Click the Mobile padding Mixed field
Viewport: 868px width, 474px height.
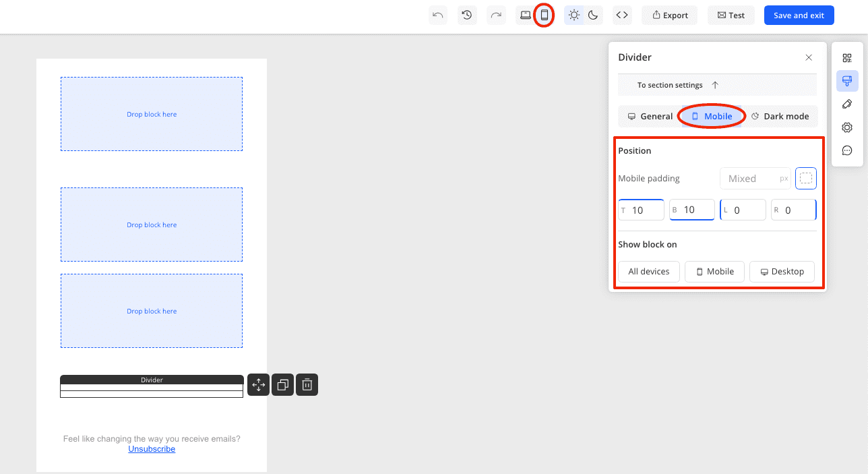pos(755,179)
